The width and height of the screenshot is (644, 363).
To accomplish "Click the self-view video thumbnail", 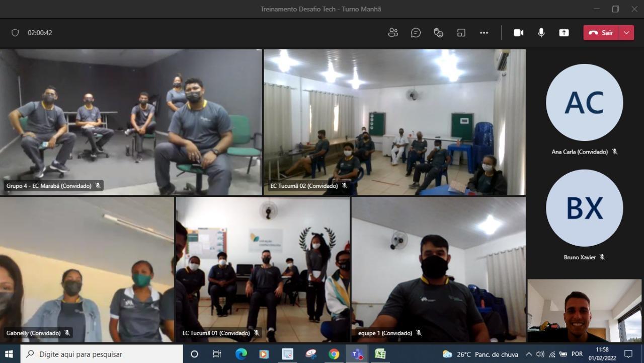I will (x=585, y=311).
